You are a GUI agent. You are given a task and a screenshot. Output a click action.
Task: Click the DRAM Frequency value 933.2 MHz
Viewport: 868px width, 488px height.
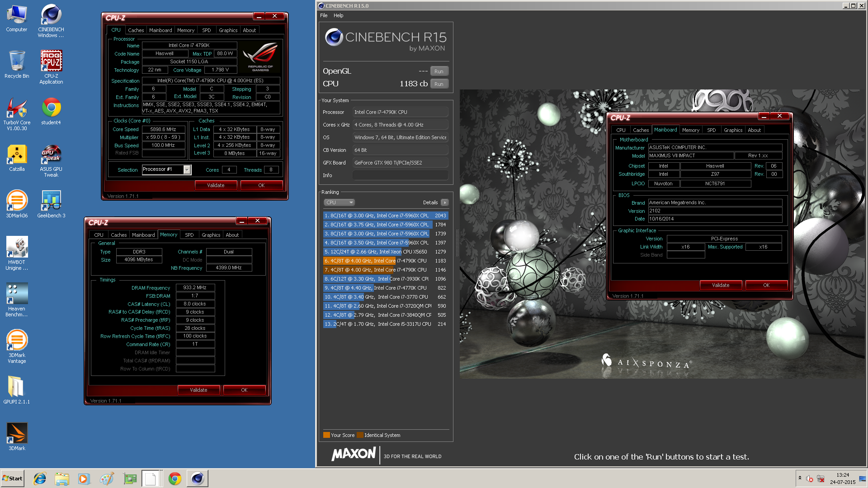[195, 287]
